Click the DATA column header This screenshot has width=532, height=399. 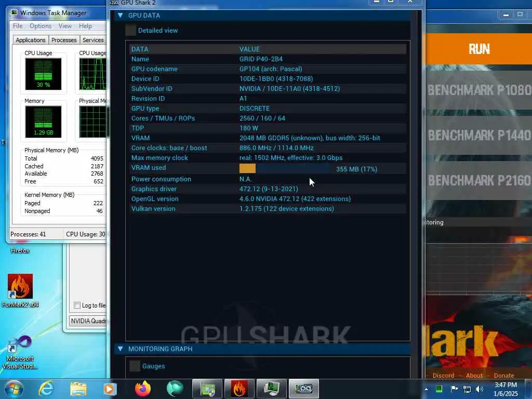(140, 49)
